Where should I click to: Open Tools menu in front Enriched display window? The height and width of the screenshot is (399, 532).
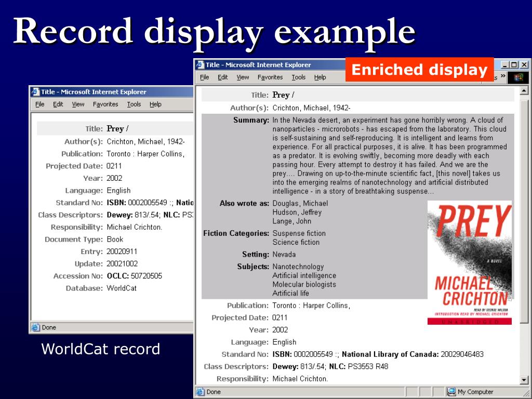299,77
